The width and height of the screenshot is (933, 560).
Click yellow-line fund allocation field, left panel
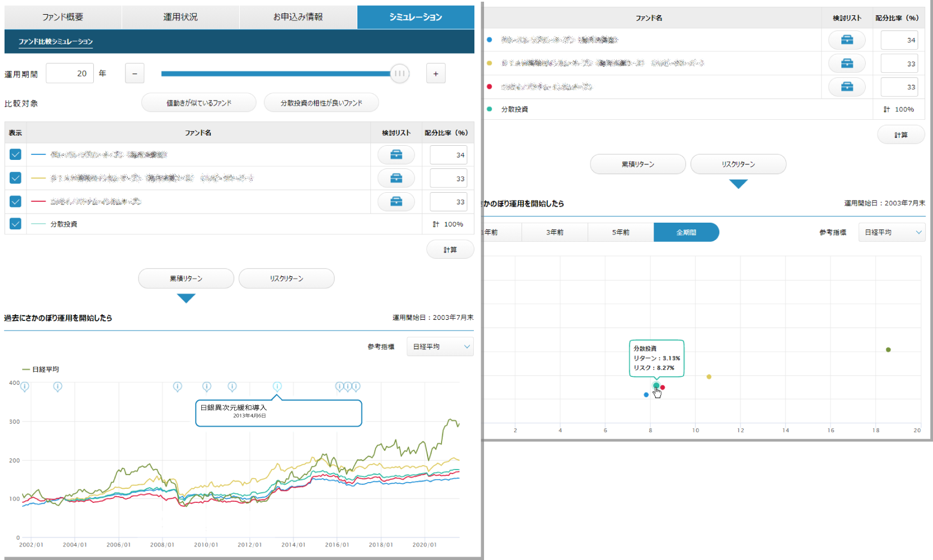tap(448, 179)
